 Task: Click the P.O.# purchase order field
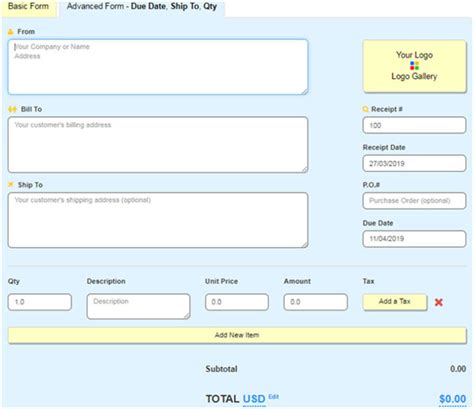pyautogui.click(x=414, y=201)
